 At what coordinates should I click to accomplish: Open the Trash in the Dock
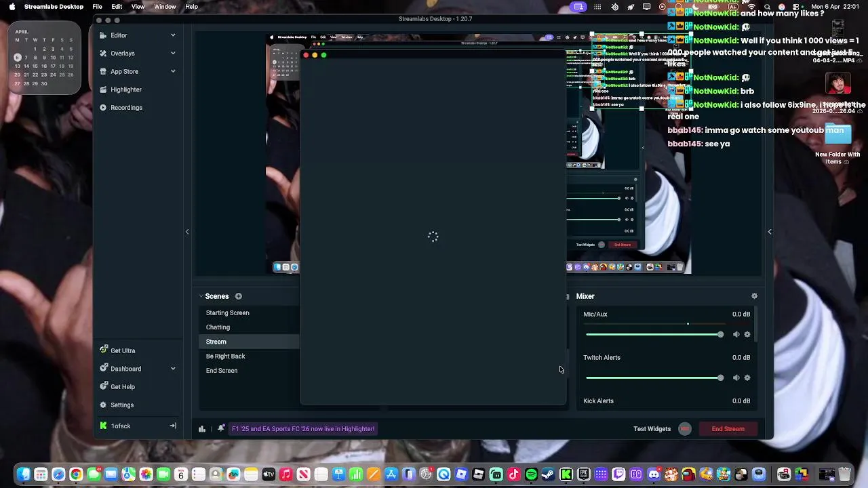pos(845,474)
